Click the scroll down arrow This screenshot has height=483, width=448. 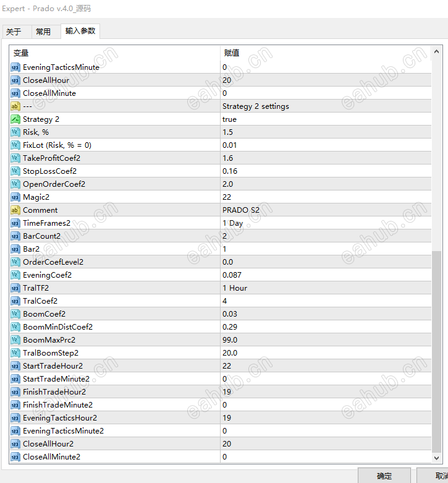pyautogui.click(x=436, y=458)
